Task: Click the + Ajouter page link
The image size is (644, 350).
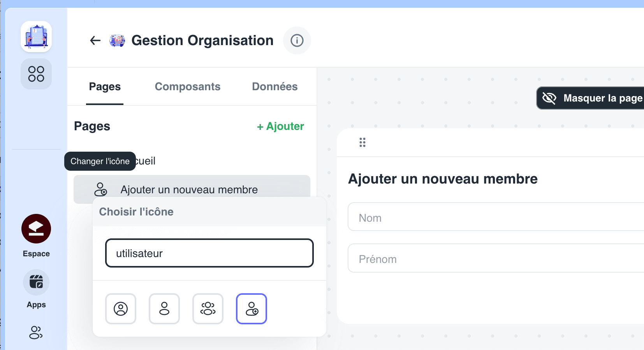Action: (x=280, y=126)
